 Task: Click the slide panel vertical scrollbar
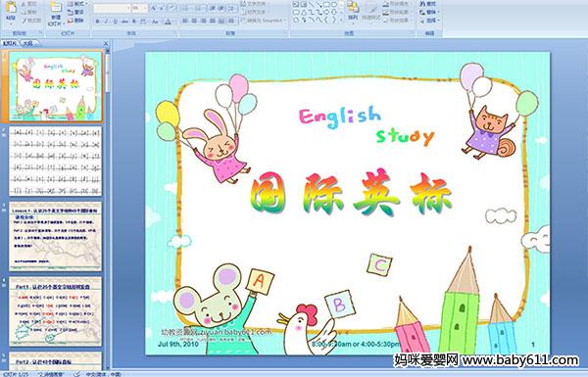click(108, 210)
